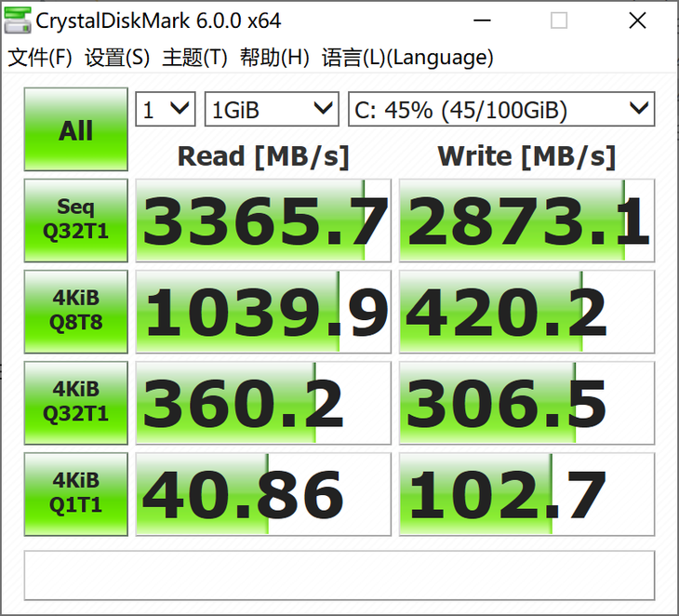Start the Seq Q32T1 sequential test
The height and width of the screenshot is (616, 679).
[x=75, y=221]
